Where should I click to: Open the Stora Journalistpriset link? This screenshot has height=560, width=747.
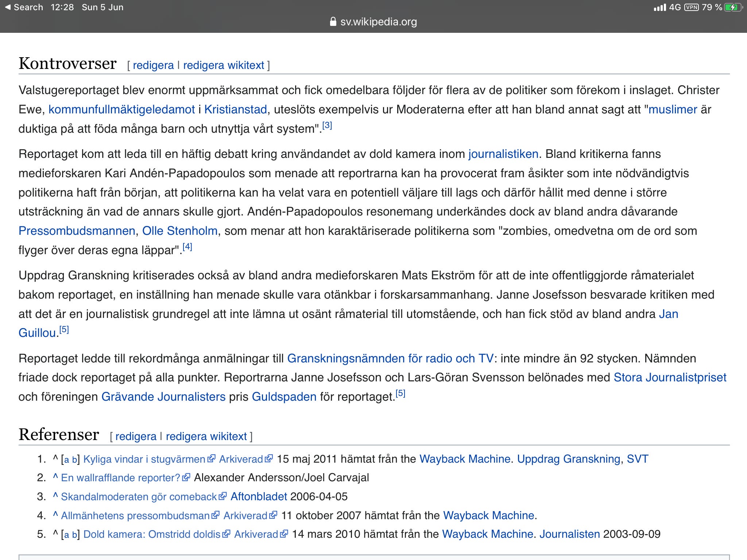[x=670, y=377]
